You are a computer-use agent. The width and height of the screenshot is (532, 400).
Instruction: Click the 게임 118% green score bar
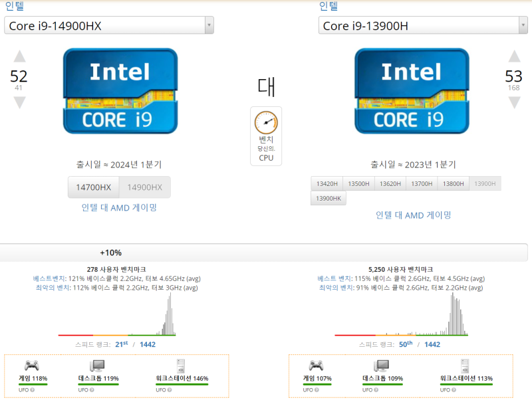(x=33, y=385)
